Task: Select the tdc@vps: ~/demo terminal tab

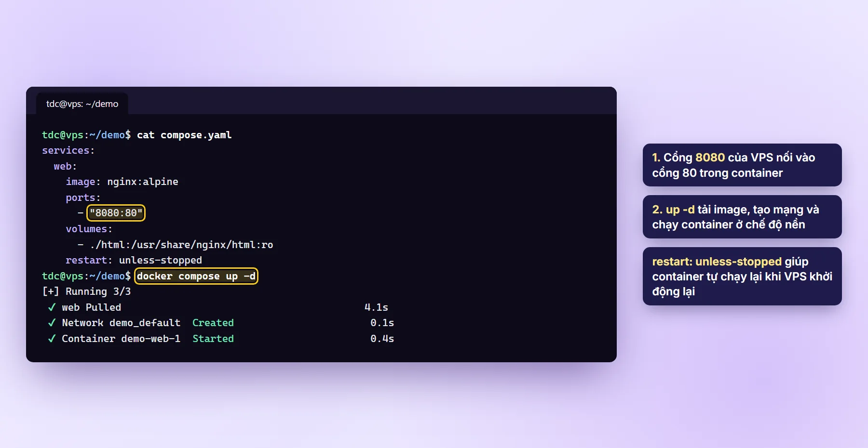Action: [82, 104]
